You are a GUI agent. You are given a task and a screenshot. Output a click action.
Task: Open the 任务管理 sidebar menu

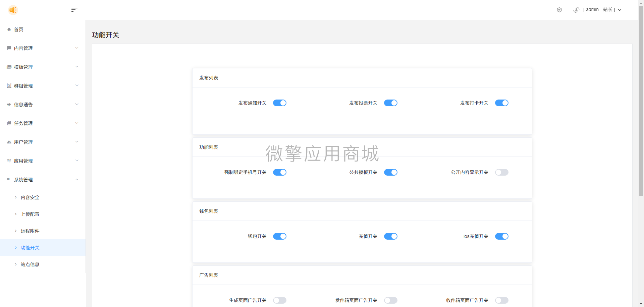pos(43,123)
